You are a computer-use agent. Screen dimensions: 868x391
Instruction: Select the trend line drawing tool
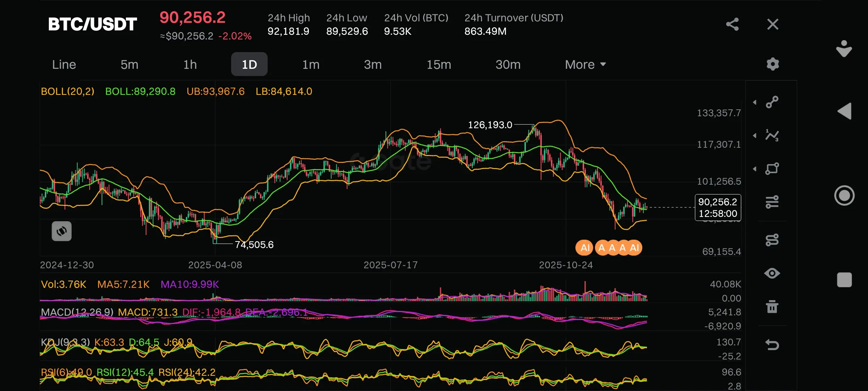pyautogui.click(x=772, y=102)
